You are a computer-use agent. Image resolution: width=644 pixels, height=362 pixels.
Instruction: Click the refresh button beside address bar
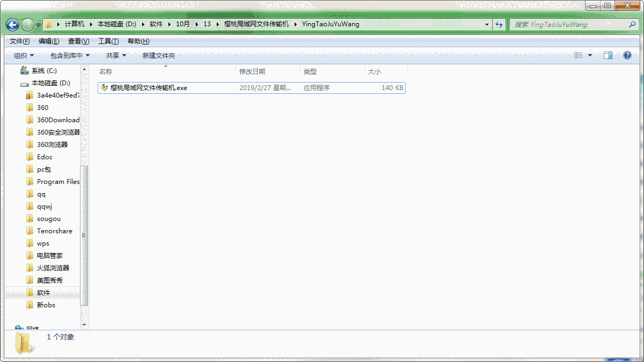point(500,25)
